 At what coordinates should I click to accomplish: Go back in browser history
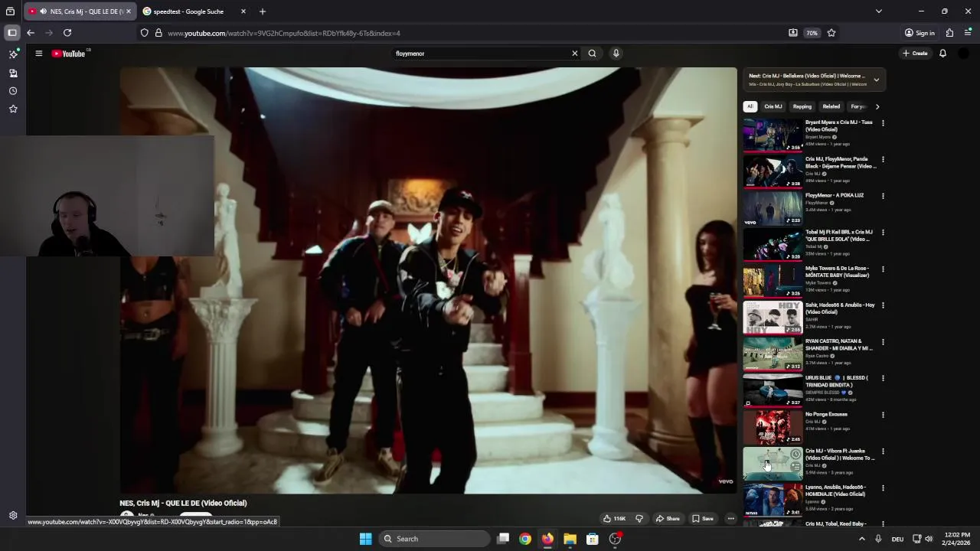pos(31,33)
